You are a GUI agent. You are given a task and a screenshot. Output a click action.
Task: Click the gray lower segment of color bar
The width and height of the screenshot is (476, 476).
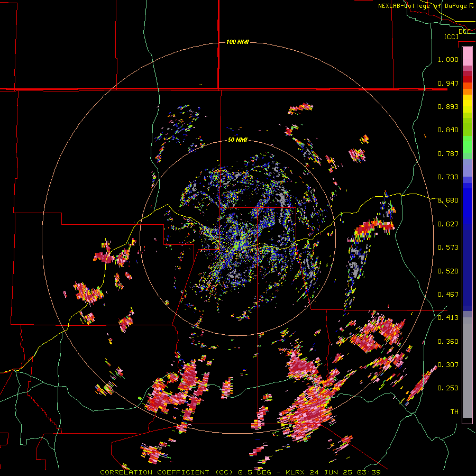click(467, 368)
